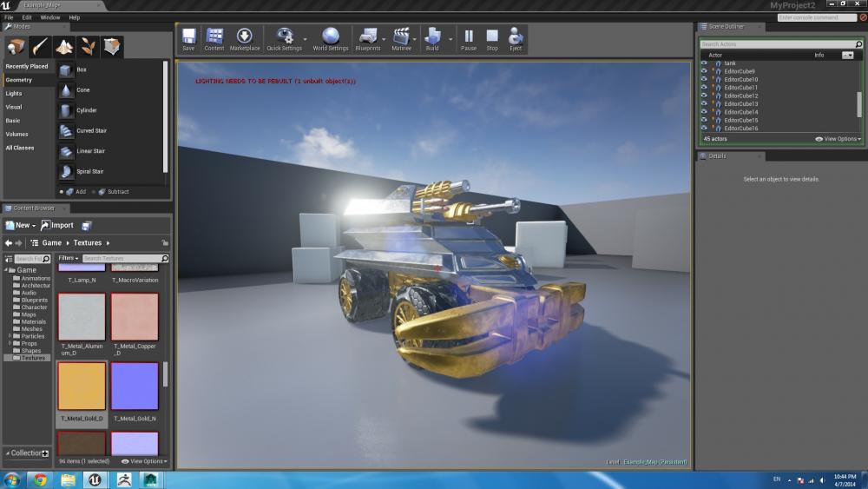
Task: Click the save-all icon in Content Browser
Action: [86, 226]
